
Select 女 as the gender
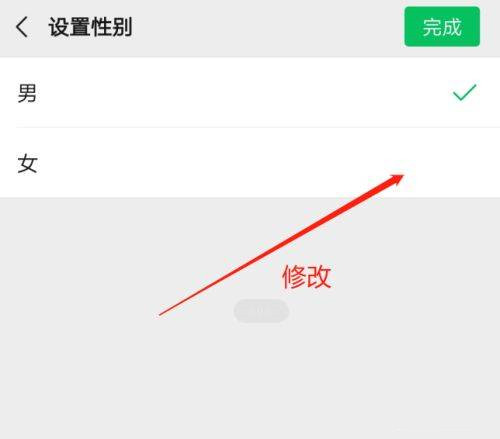tap(250, 162)
